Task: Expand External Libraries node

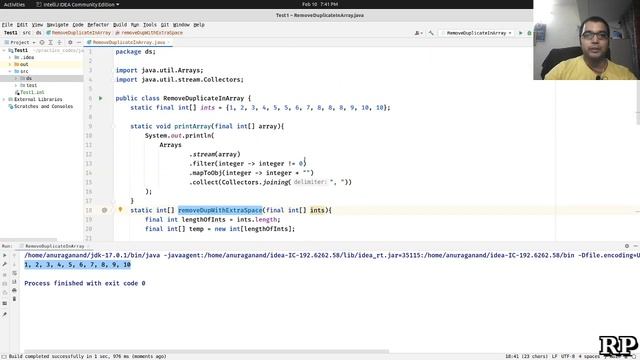Action: (4, 99)
